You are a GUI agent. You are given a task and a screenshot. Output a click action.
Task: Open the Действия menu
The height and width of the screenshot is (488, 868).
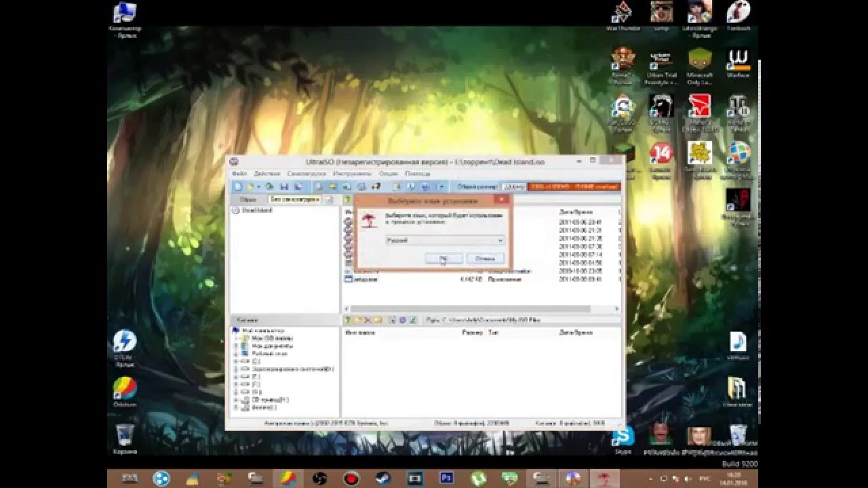(267, 174)
